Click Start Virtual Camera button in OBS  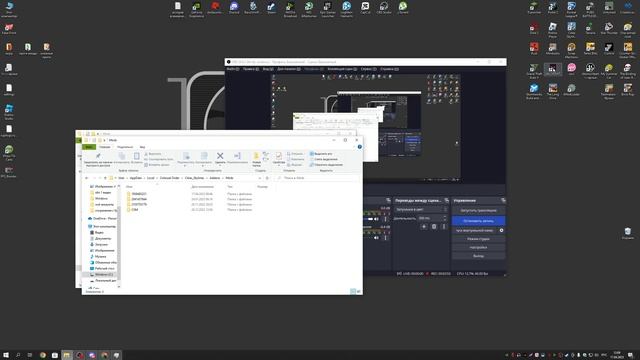coord(474,231)
